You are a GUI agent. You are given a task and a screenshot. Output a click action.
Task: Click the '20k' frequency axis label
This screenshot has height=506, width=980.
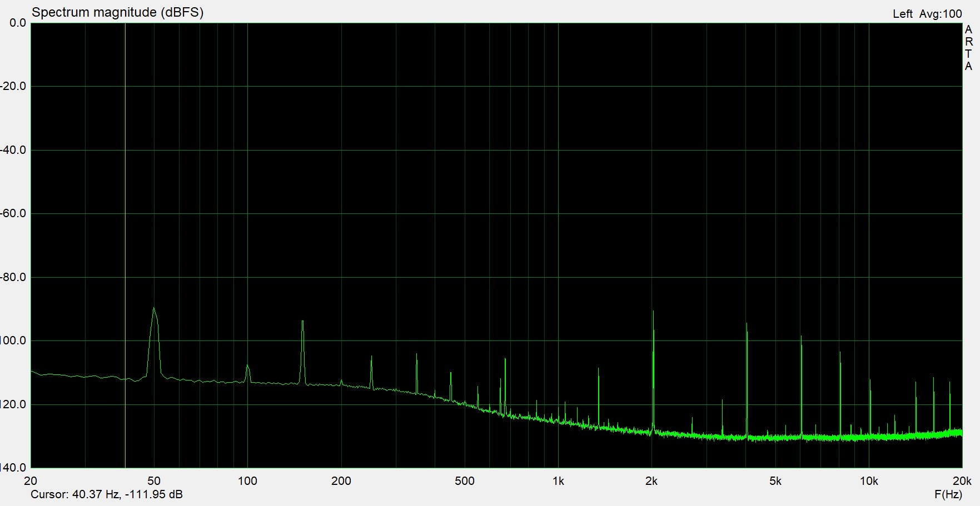click(x=961, y=481)
